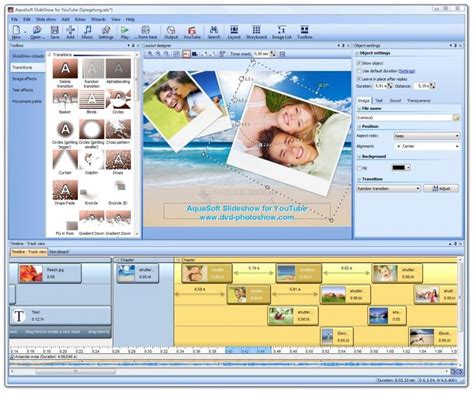Open the Alignment dropdown
The width and height of the screenshot is (474, 393).
(427, 146)
